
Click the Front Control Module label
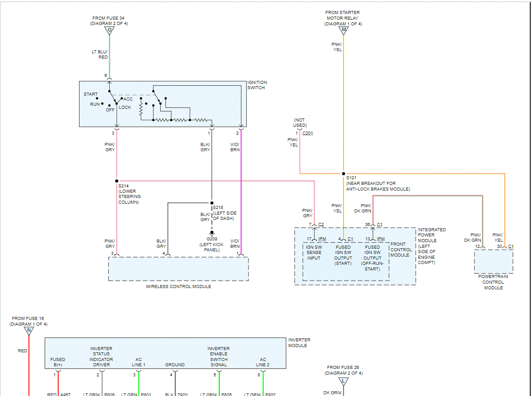tap(401, 250)
